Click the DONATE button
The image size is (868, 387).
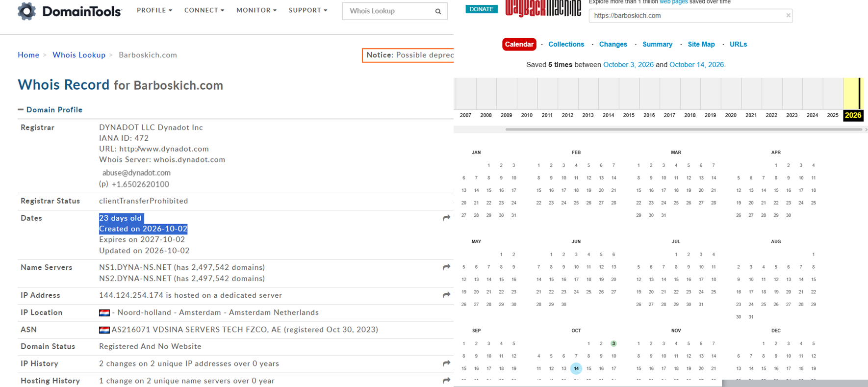pyautogui.click(x=482, y=9)
